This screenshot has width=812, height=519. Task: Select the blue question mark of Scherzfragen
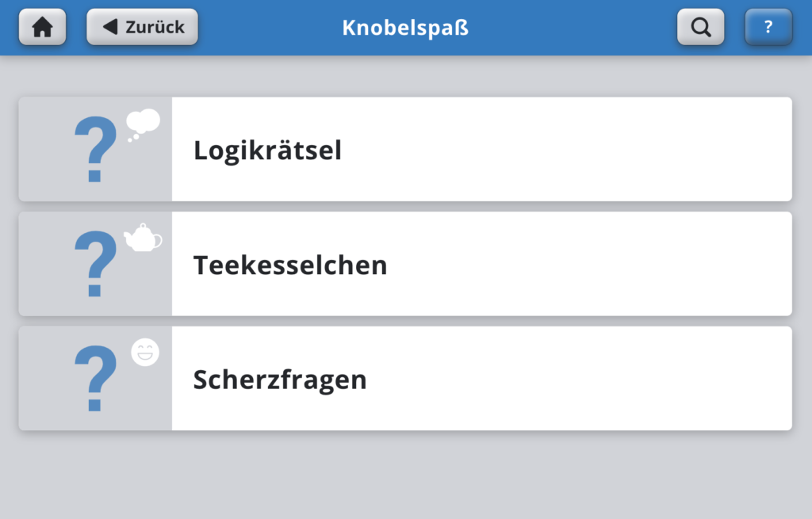pyautogui.click(x=95, y=378)
